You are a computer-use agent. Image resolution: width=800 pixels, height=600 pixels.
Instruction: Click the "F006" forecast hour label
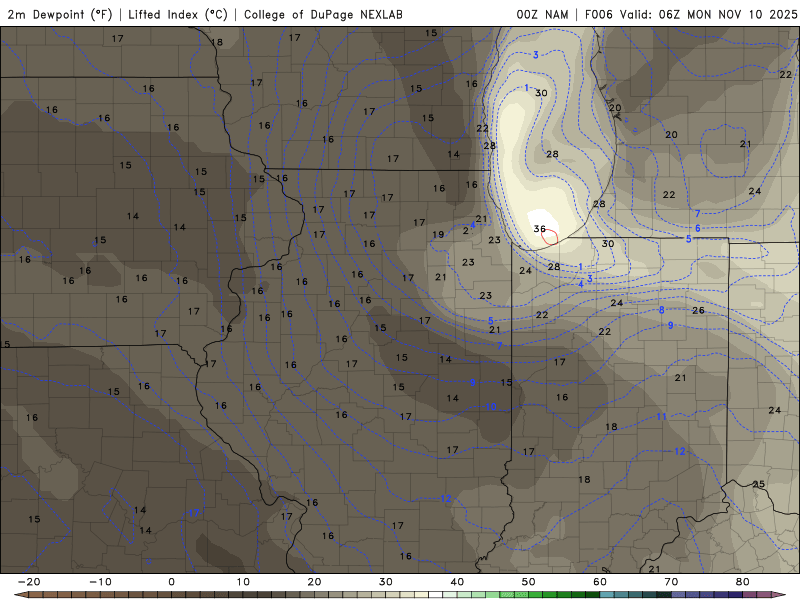pos(598,14)
